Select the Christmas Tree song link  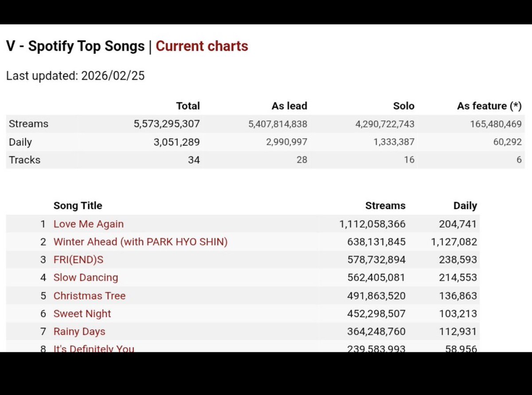tap(89, 296)
